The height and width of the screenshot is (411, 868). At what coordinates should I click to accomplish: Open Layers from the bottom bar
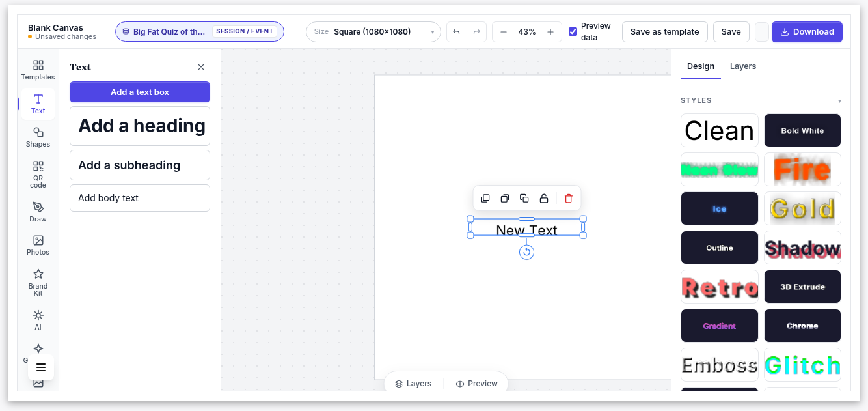[x=413, y=384]
